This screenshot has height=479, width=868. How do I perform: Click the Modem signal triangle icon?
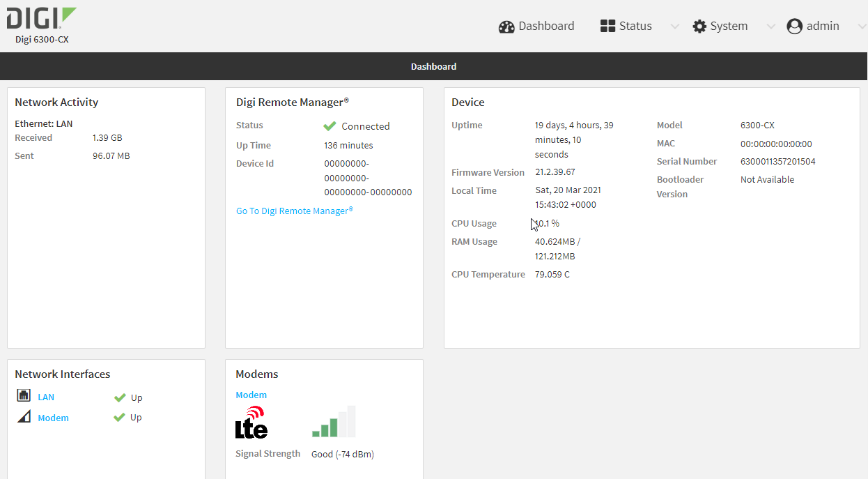point(24,417)
